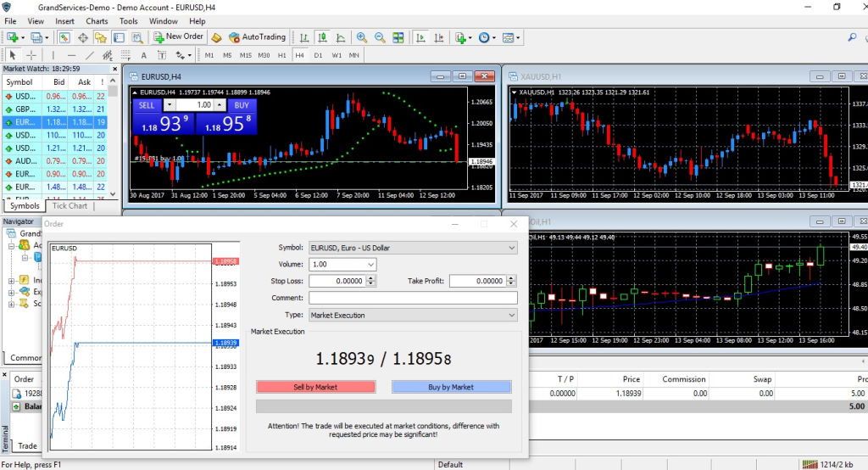Switch to D1 timeframe
The image size is (868, 470).
pos(318,55)
